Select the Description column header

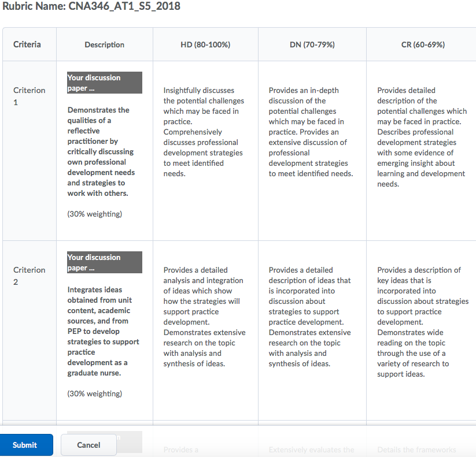[x=105, y=44]
